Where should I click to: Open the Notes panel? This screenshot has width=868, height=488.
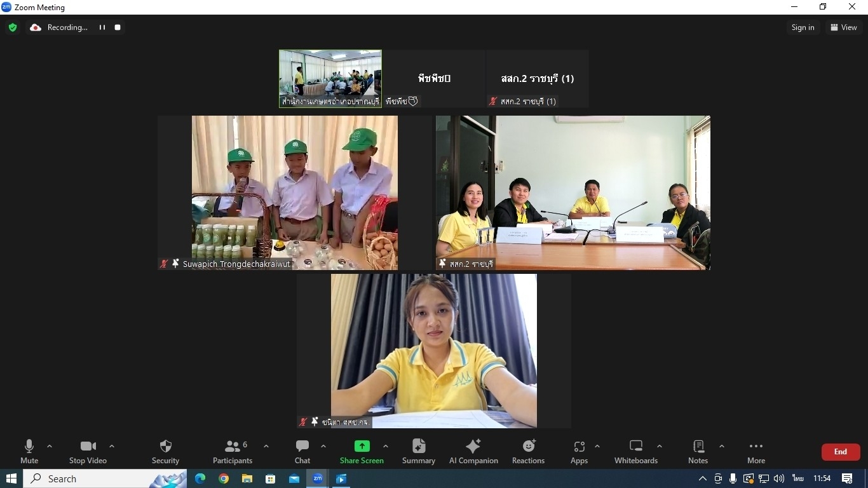tap(698, 452)
